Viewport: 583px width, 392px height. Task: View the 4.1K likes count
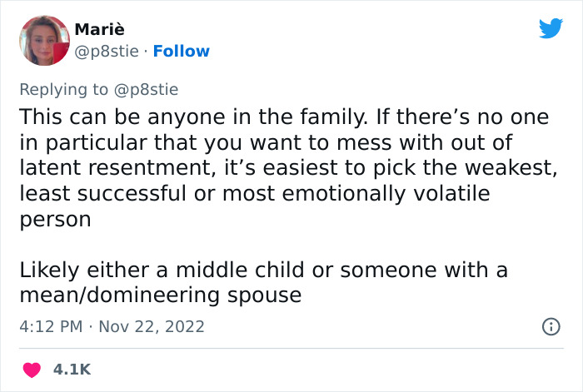tap(72, 370)
